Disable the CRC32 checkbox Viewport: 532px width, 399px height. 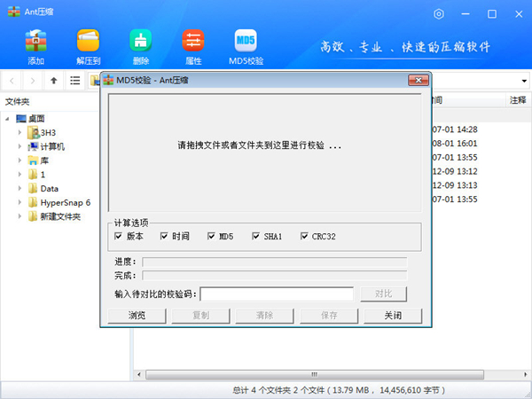[x=304, y=237]
